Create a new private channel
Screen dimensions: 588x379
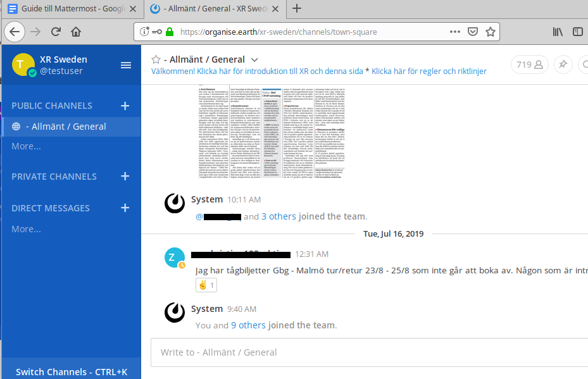coord(125,176)
